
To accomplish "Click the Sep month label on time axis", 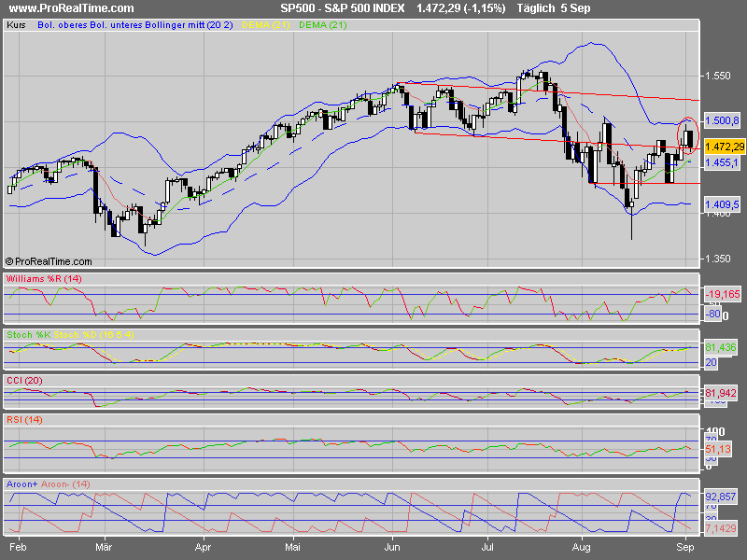I will tap(685, 547).
